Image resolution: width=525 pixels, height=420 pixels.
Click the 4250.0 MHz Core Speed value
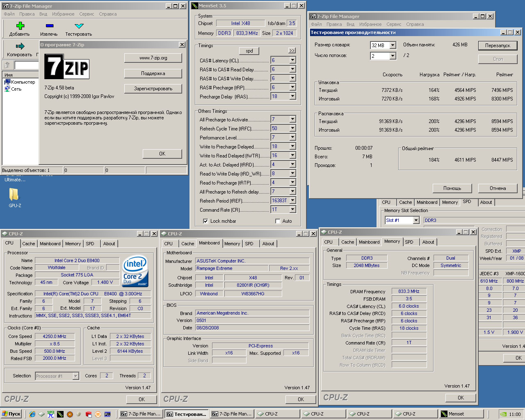pyautogui.click(x=55, y=336)
